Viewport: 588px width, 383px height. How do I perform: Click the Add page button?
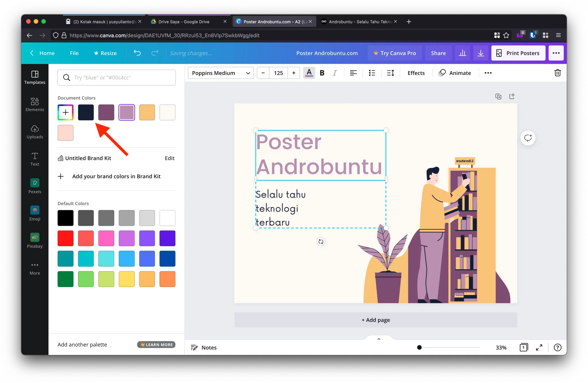(x=376, y=320)
